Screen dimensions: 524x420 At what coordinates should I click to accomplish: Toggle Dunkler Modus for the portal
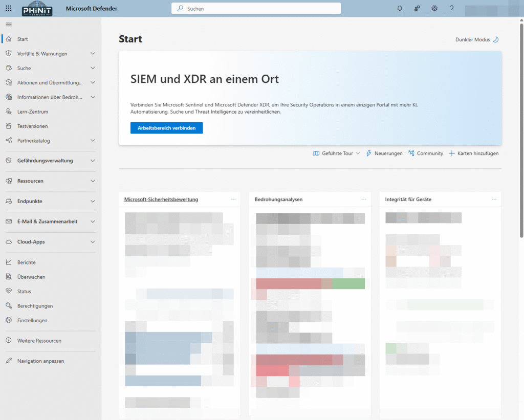click(476, 39)
